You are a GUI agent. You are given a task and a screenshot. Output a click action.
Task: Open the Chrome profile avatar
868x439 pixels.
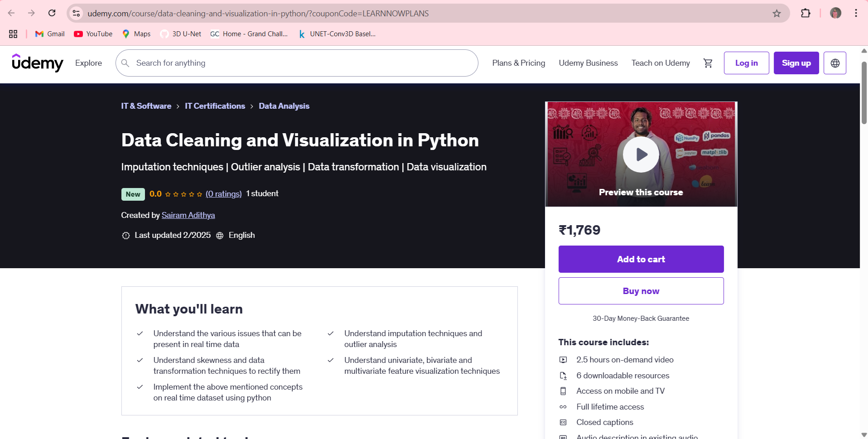click(836, 13)
